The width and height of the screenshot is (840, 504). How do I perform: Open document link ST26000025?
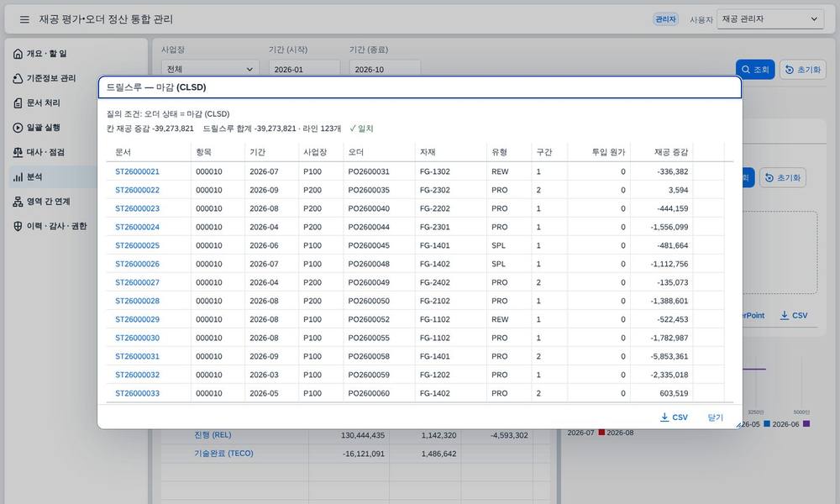point(137,245)
